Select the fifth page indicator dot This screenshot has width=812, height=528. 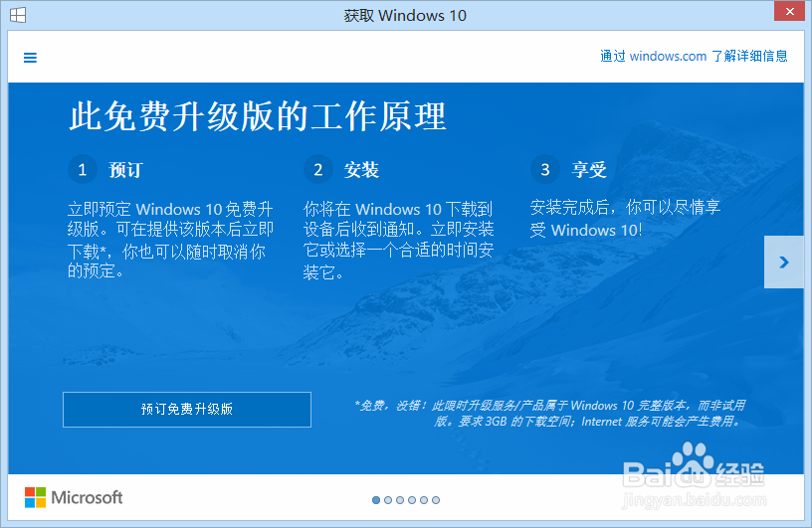click(424, 500)
